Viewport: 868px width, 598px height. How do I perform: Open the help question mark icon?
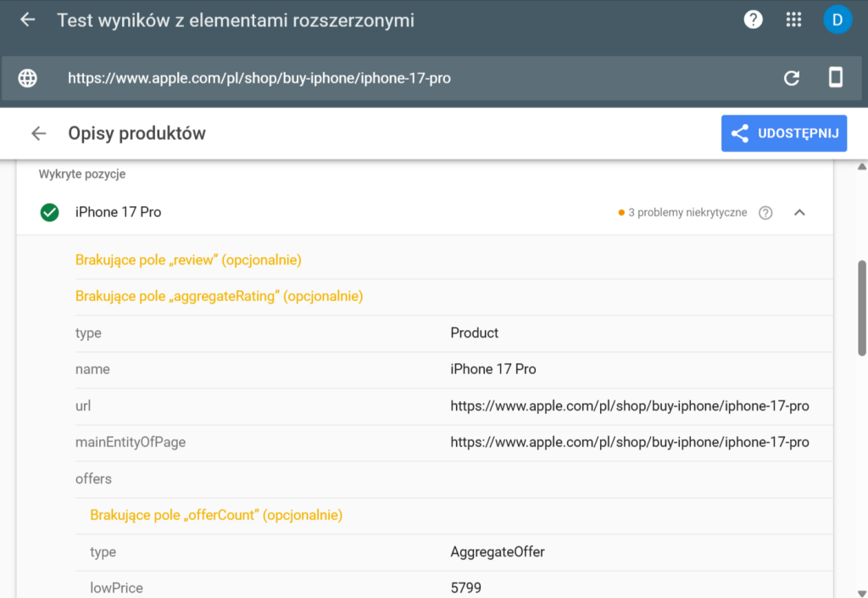(x=753, y=20)
